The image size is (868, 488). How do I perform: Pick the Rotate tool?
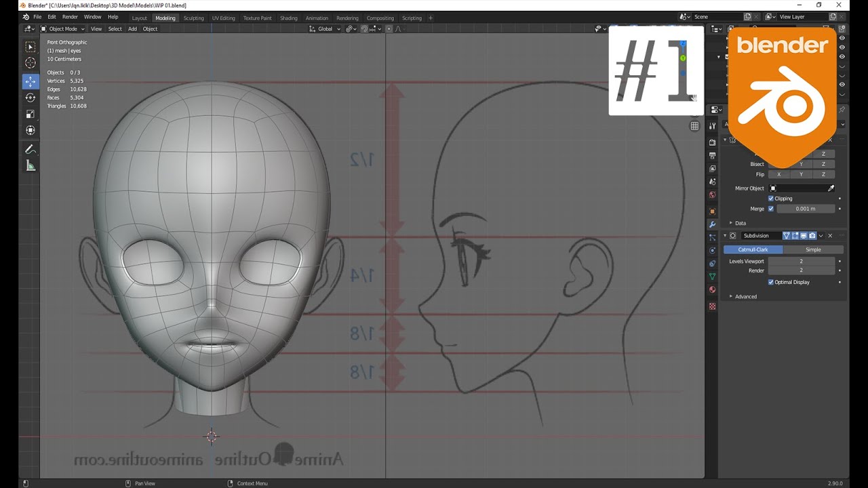[31, 98]
